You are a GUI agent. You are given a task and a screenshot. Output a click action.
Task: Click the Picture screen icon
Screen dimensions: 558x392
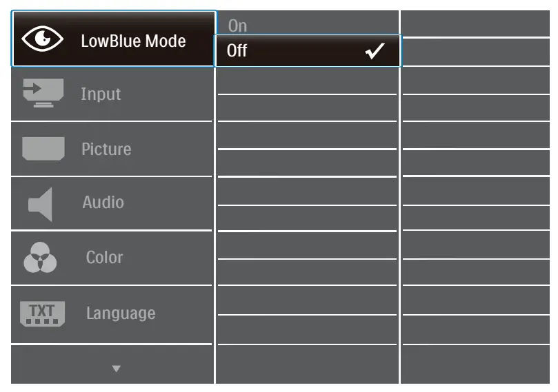coord(43,148)
